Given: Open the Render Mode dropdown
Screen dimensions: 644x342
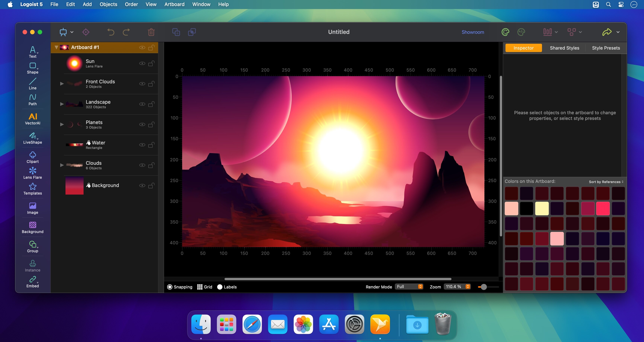Looking at the screenshot, I should (409, 287).
